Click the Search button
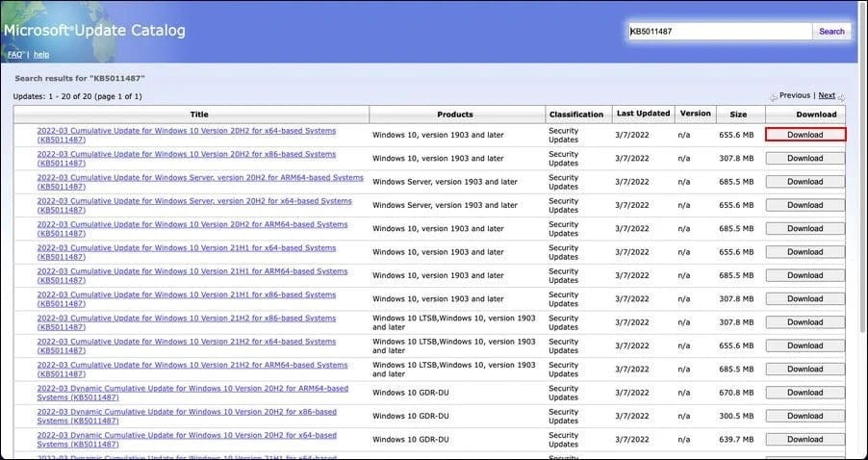 pos(831,32)
